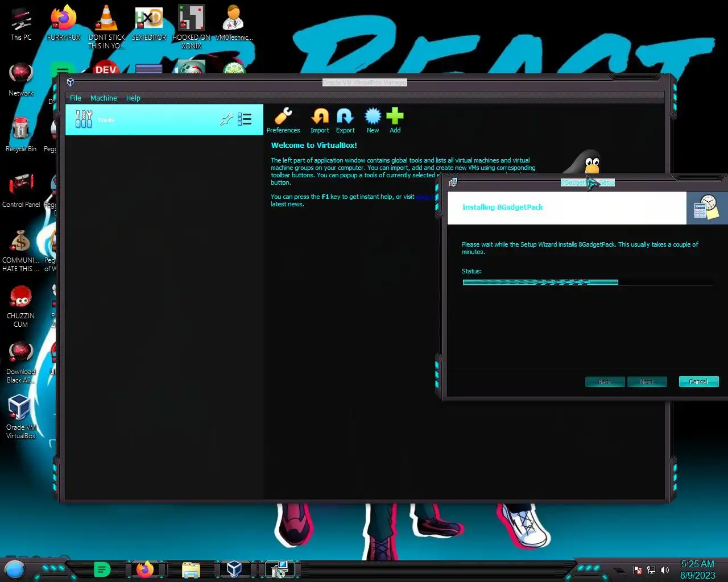The height and width of the screenshot is (582, 728).
Task: Open the green chat app on taskbar
Action: click(102, 569)
